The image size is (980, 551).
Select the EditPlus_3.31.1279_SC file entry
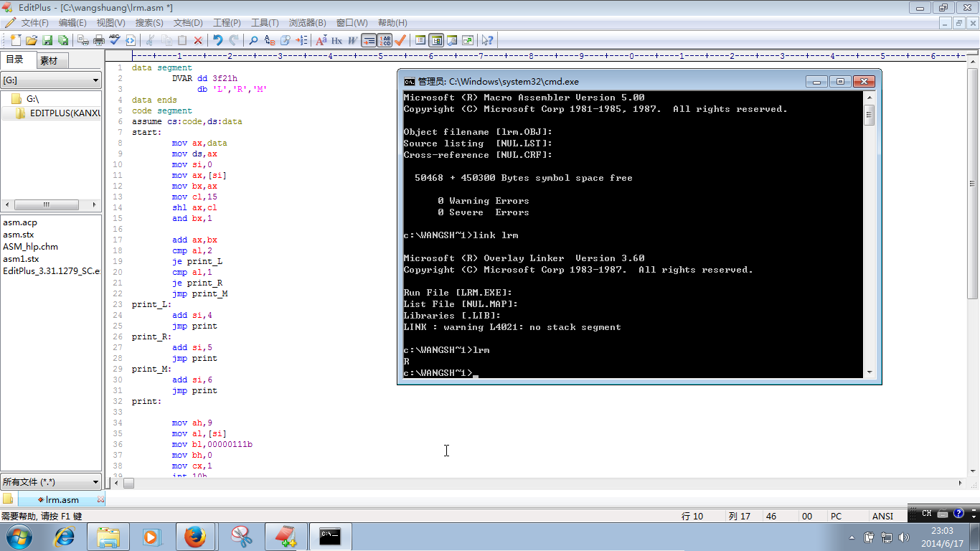(x=52, y=271)
